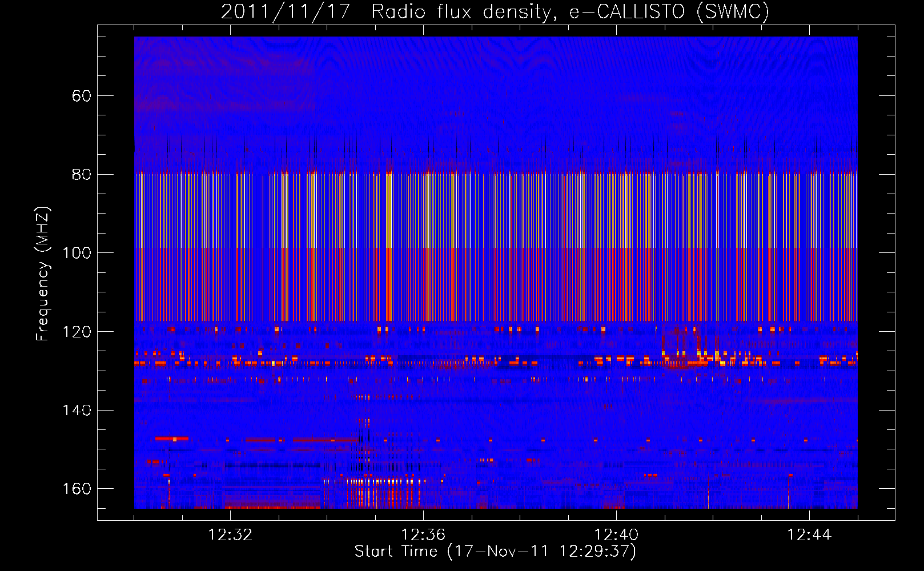Click the 100 frequency tick label
Image resolution: width=924 pixels, height=571 pixels.
point(77,253)
